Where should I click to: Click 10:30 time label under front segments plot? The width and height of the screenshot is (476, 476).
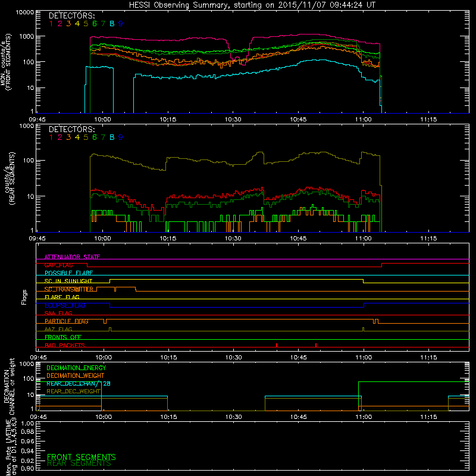(x=233, y=120)
